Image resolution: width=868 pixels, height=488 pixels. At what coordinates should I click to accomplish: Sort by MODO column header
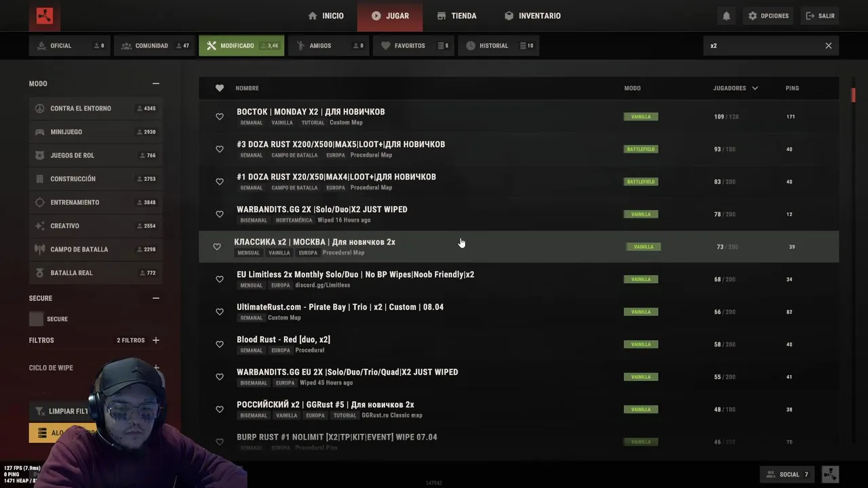point(632,88)
